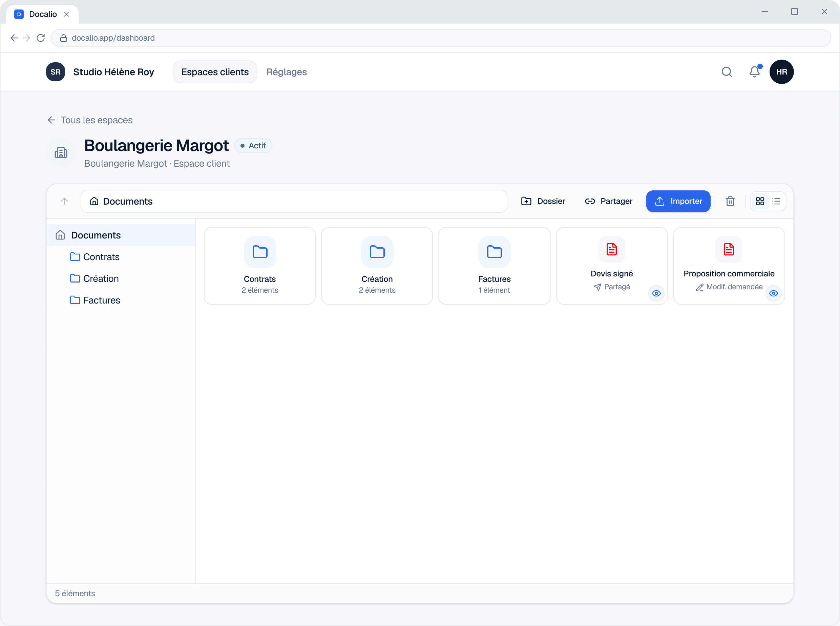
Task: Open the Création folder card
Action: pos(377,266)
